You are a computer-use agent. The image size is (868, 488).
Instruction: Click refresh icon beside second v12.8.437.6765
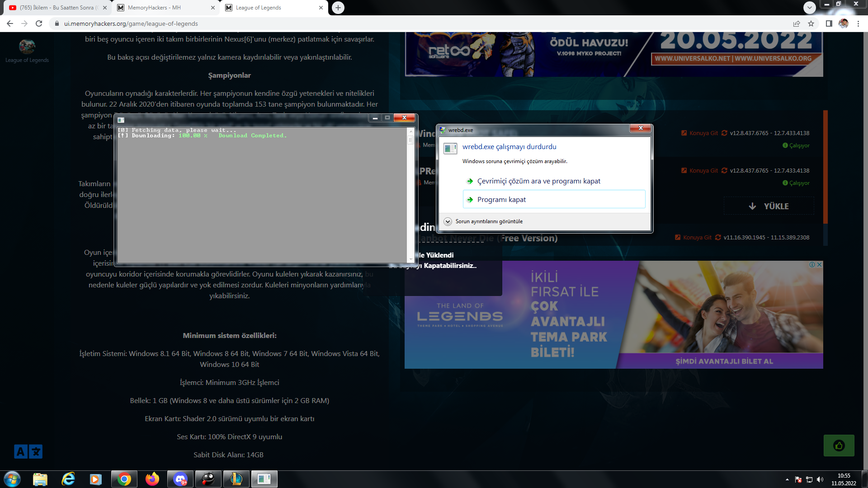click(x=724, y=170)
